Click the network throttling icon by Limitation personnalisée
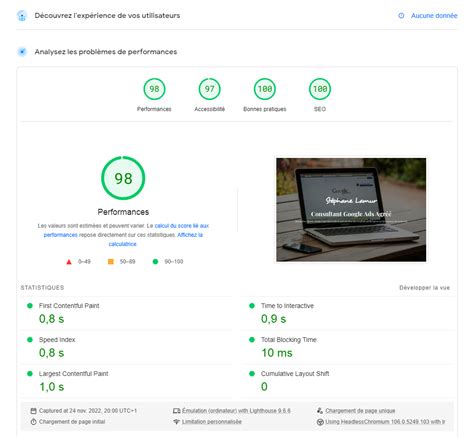 coord(176,422)
